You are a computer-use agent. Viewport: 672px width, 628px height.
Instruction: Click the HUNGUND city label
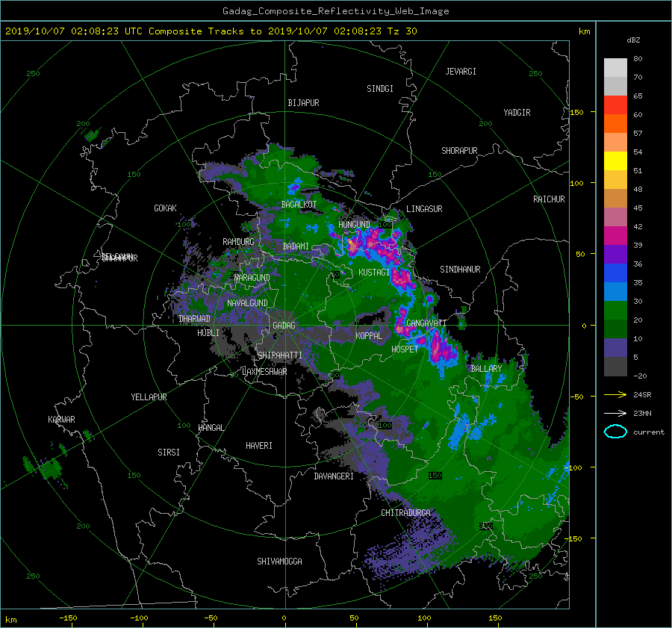354,225
